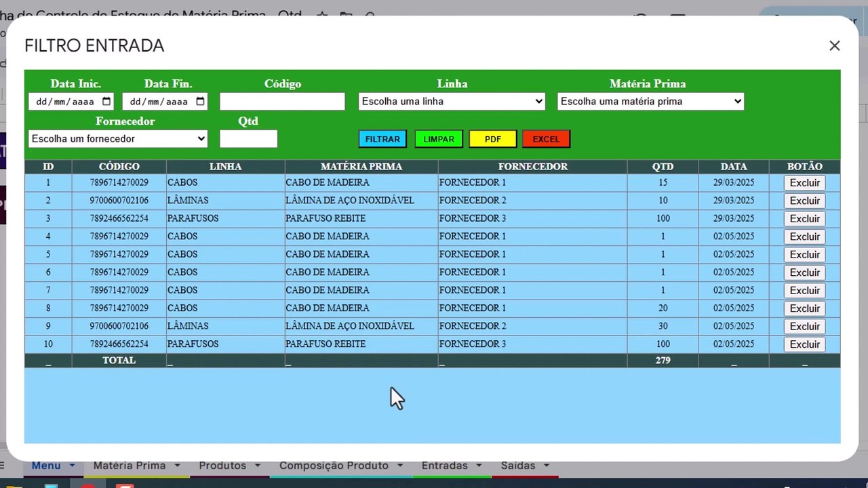Click the TOTAL label in footer row
This screenshot has width=868, height=488.
coord(119,361)
